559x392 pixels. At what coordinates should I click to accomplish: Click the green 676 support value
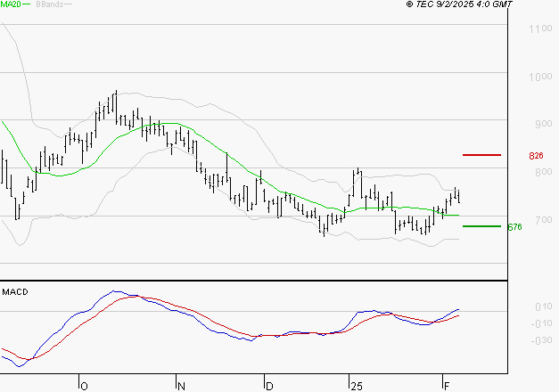tap(514, 227)
